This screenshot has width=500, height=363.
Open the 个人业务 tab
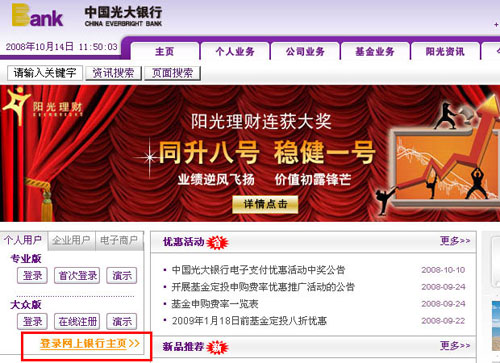[x=235, y=52]
